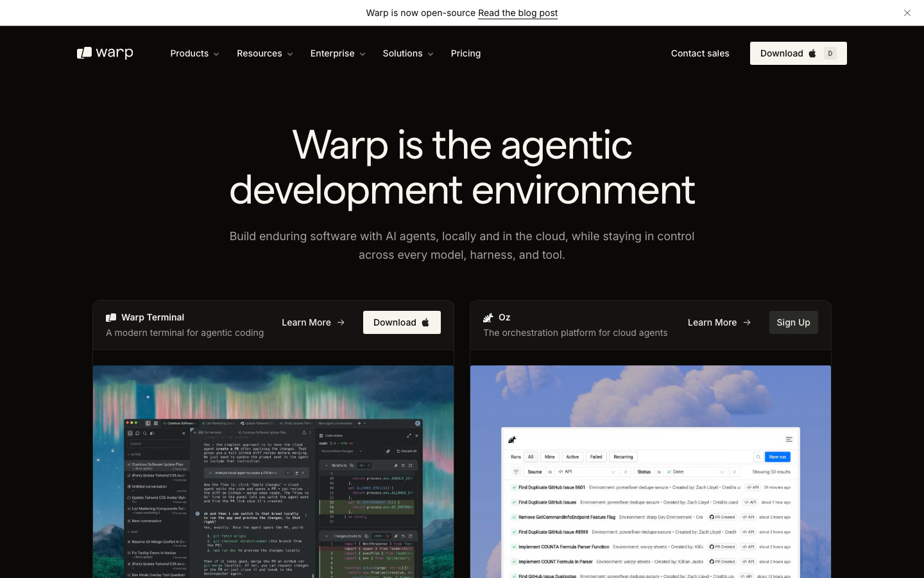Select the Failed runs filter tab
This screenshot has width=924, height=578.
[x=596, y=457]
